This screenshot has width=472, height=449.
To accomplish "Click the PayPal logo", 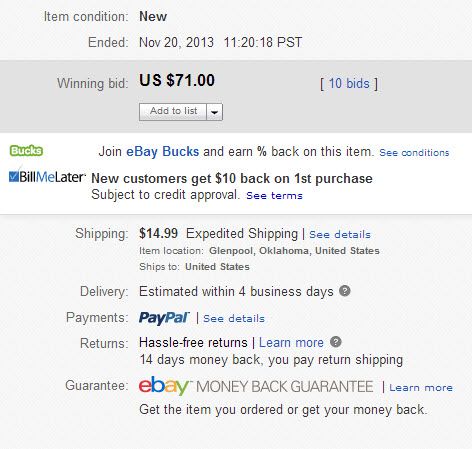I will click(164, 318).
